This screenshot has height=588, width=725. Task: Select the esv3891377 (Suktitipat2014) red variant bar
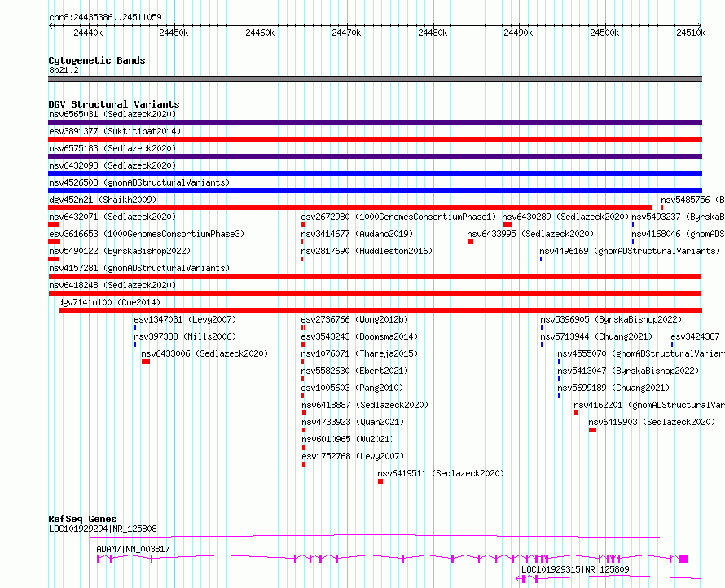coord(375,139)
